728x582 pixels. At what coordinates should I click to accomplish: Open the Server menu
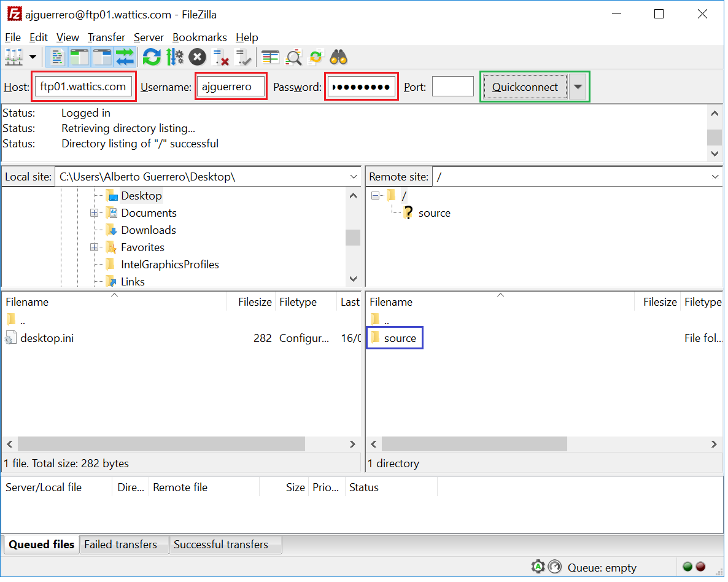tap(149, 37)
